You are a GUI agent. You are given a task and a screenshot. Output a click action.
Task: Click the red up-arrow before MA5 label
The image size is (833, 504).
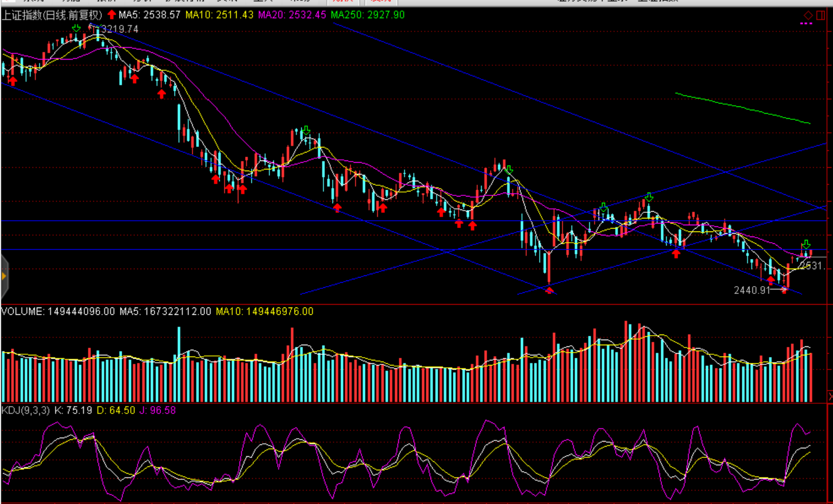(112, 15)
